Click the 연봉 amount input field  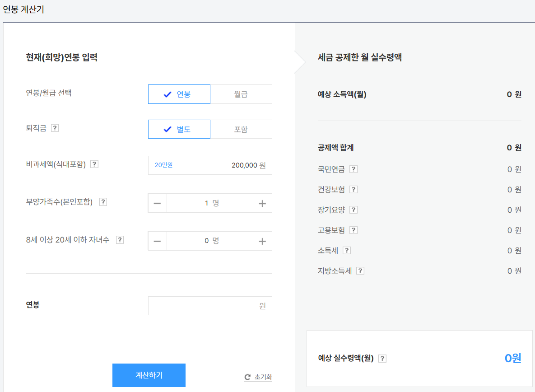pos(210,306)
